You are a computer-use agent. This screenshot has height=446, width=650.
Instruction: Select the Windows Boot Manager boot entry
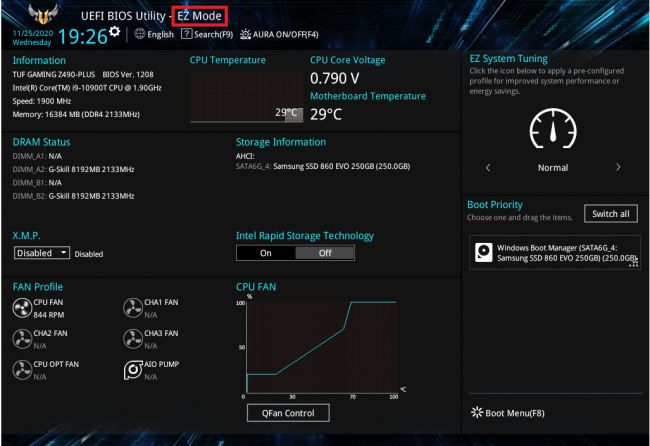coord(555,253)
